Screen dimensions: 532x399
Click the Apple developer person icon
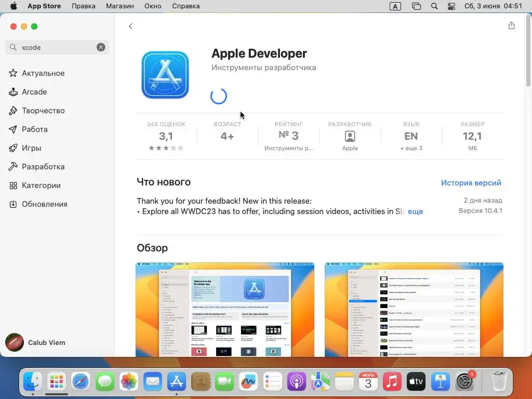(350, 137)
